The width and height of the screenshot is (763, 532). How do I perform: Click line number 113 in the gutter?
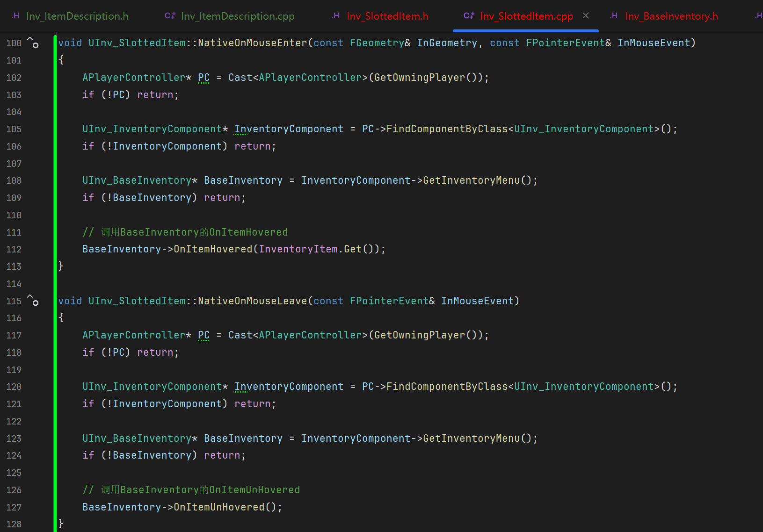tap(14, 266)
